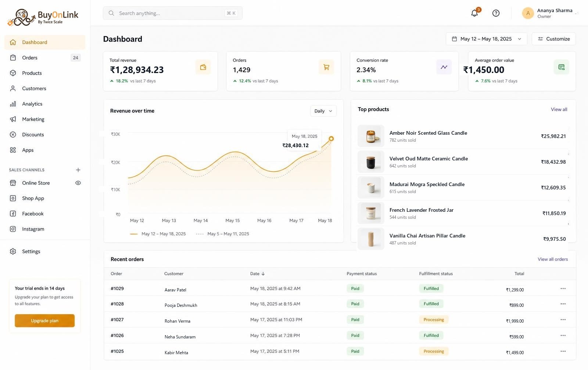The height and width of the screenshot is (370, 588).
Task: Expand the Daily interval dropdown
Action: 323,111
